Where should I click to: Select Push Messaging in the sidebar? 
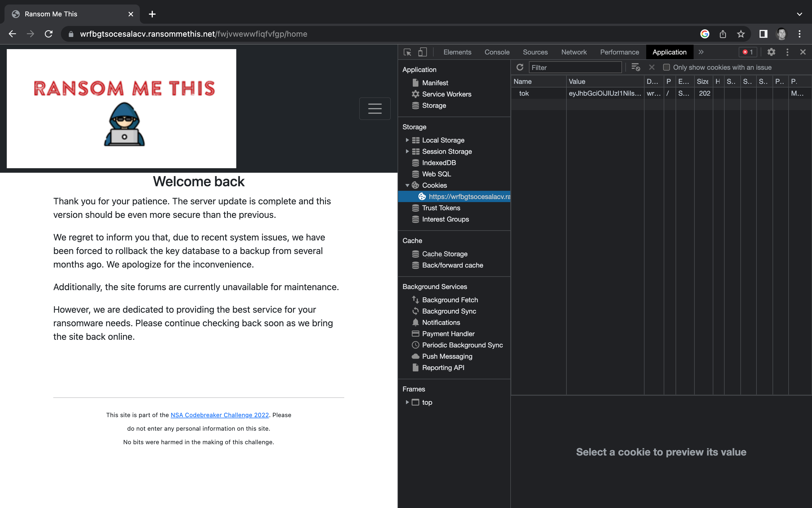pyautogui.click(x=447, y=356)
